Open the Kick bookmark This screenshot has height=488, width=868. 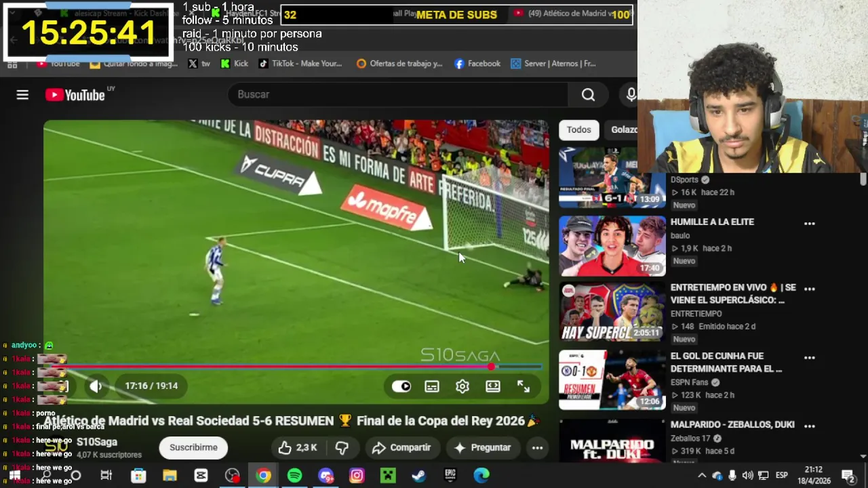(x=233, y=64)
